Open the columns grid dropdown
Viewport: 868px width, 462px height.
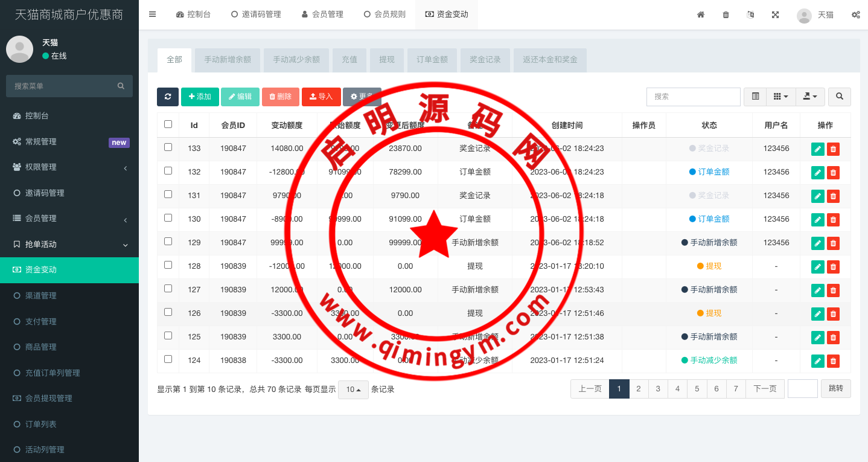(780, 97)
